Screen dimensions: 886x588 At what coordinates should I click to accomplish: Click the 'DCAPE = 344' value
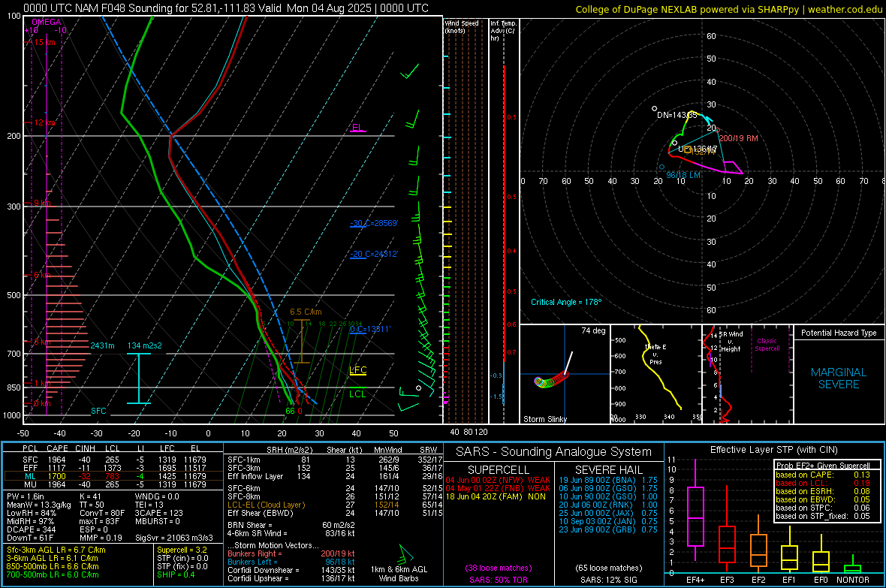pyautogui.click(x=31, y=529)
